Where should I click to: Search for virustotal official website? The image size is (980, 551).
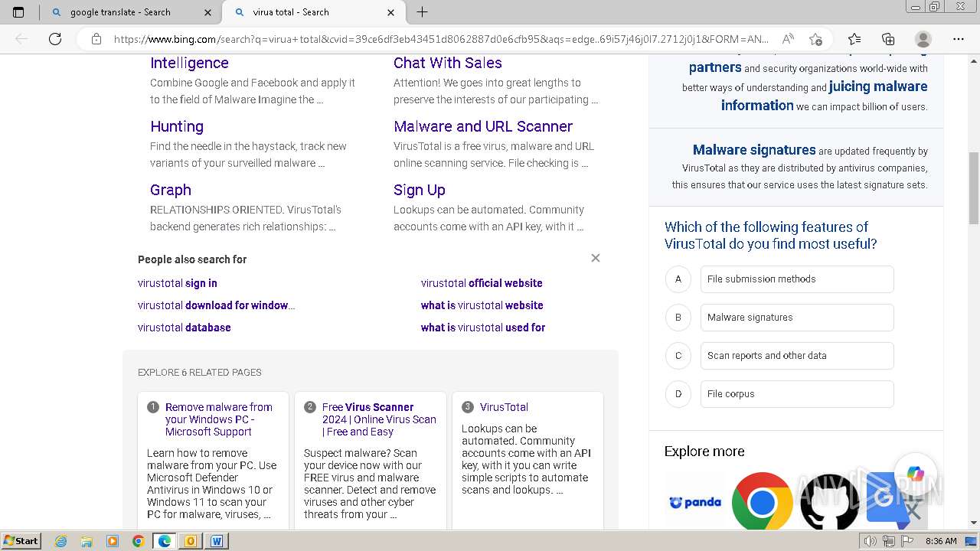point(482,283)
